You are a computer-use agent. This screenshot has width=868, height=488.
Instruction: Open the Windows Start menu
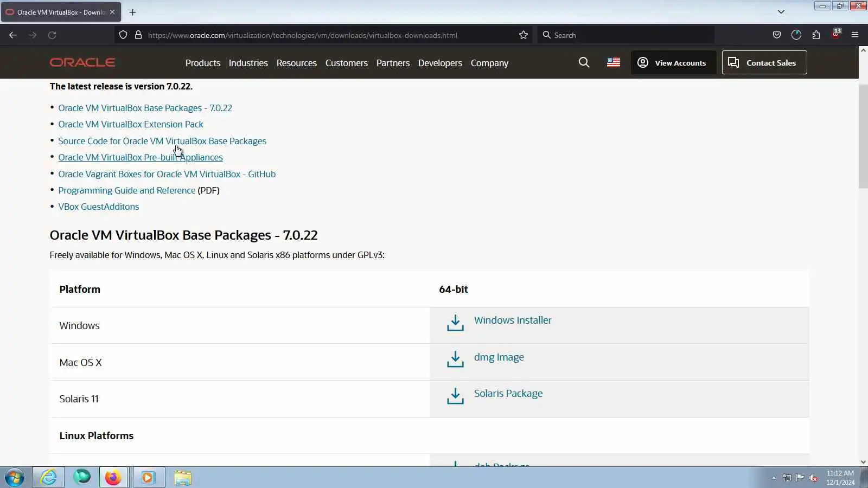pyautogui.click(x=15, y=478)
